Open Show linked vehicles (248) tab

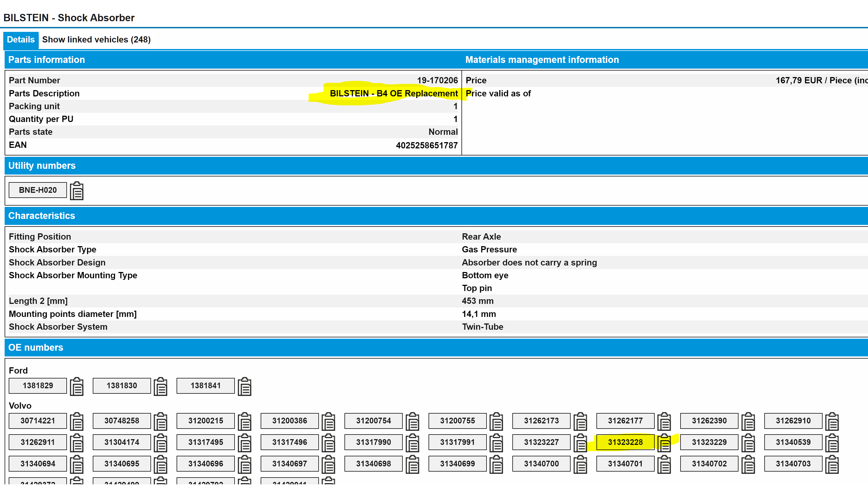[96, 40]
